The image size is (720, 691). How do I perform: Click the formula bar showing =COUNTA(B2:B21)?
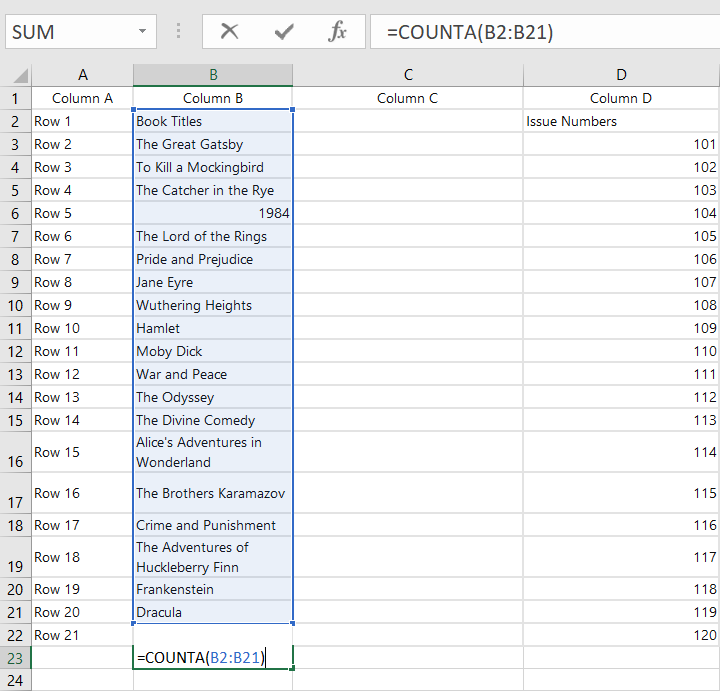click(x=545, y=32)
